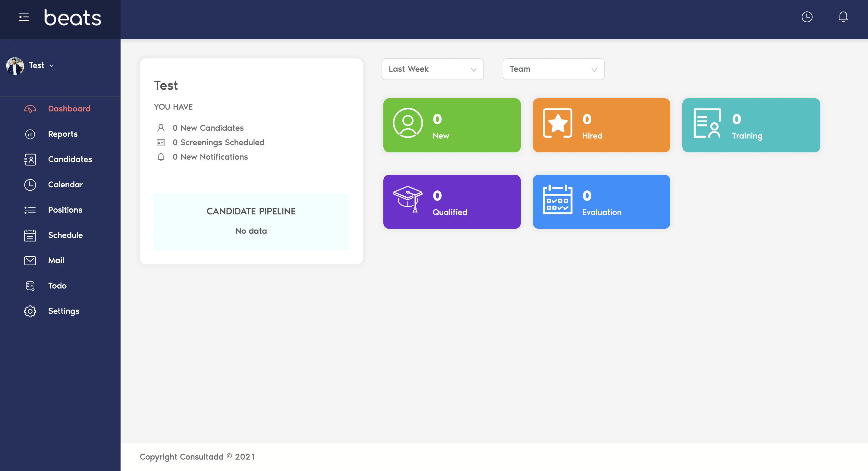Click the Mail envelope icon

[x=30, y=261]
